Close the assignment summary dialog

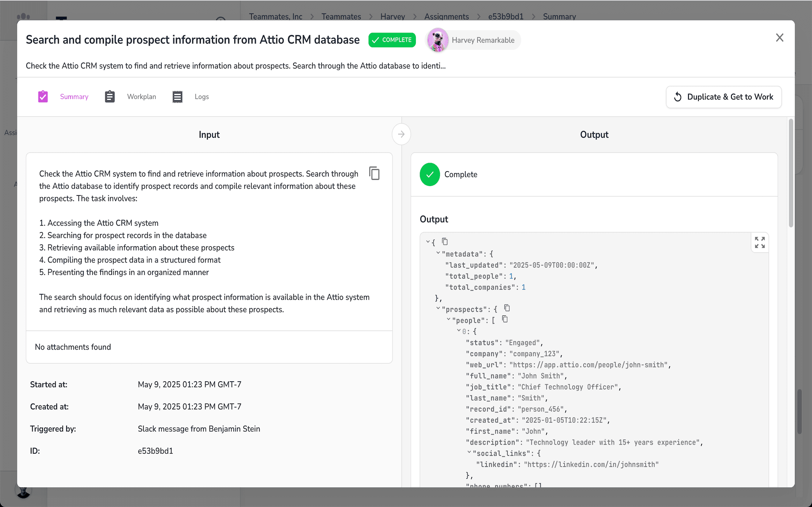779,38
